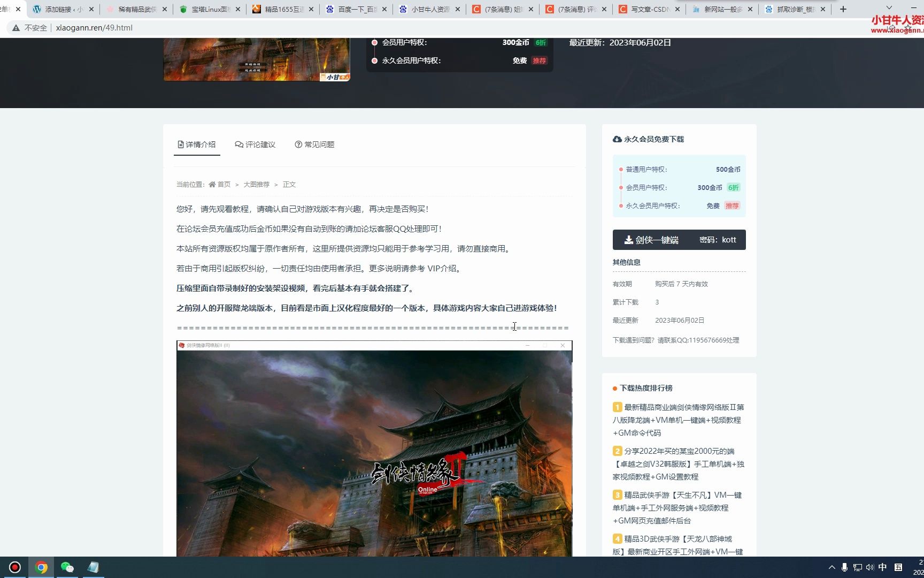The width and height of the screenshot is (924, 578).
Task: Open the volume tray icon
Action: click(869, 567)
